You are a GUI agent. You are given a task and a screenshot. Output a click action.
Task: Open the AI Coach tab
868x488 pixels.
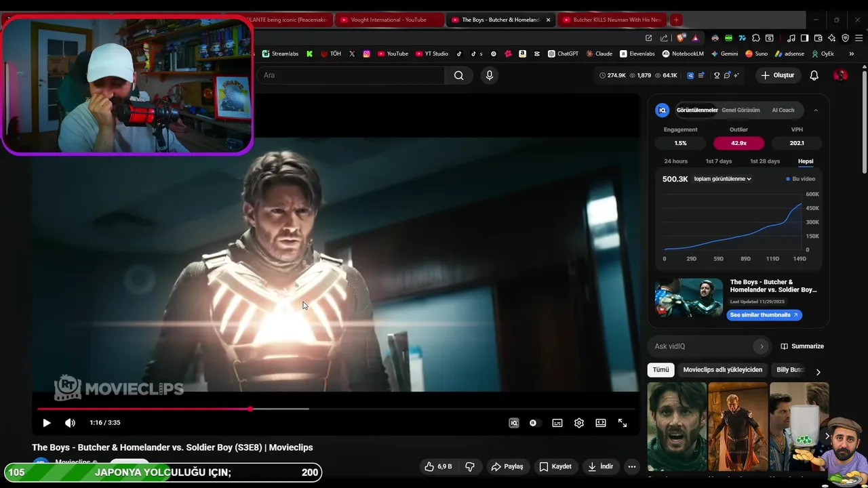783,110
